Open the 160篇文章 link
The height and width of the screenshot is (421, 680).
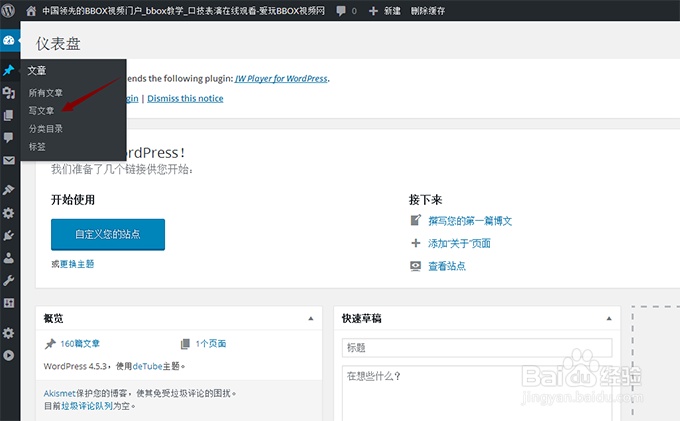[x=80, y=344]
